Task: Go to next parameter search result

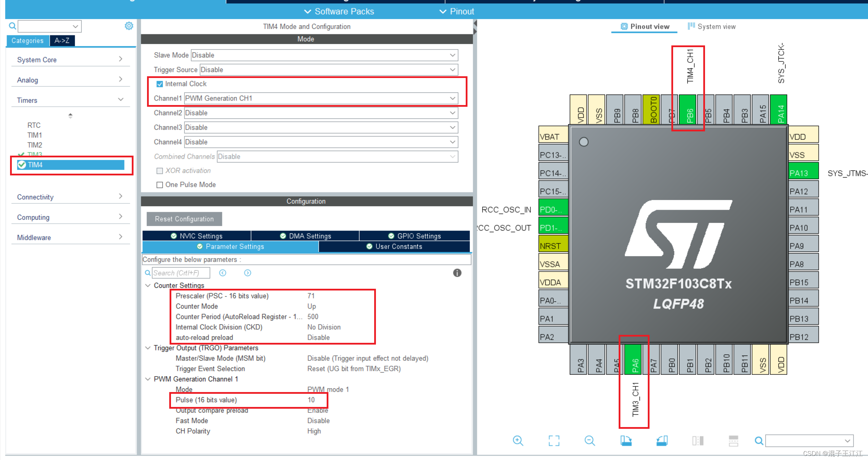Action: (248, 273)
